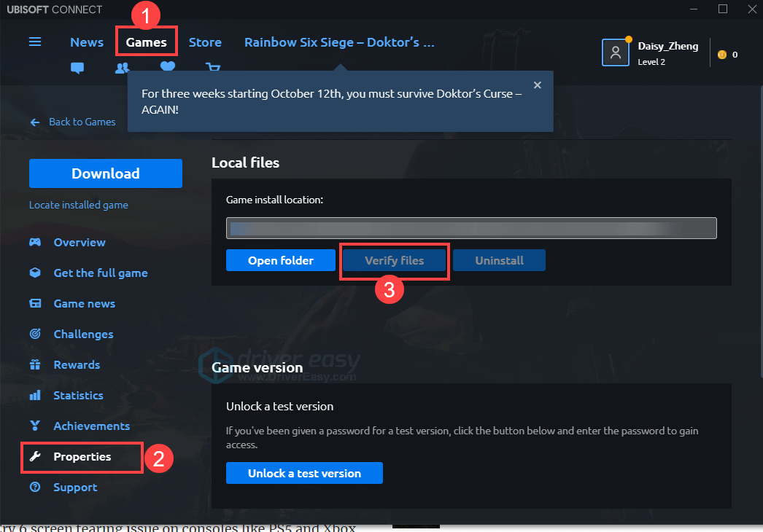Click the Game news newspaper icon
Screen dimensions: 763x532
coord(35,303)
